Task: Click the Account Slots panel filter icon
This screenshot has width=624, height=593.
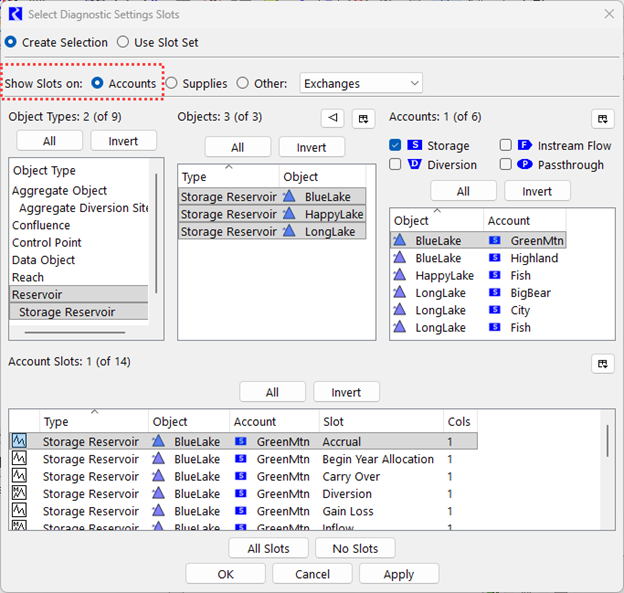Action: point(602,363)
